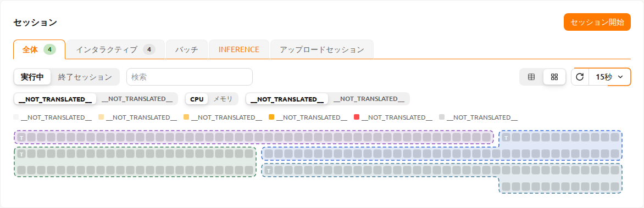Toggle resource view to CPU
The image size is (644, 208).
tap(197, 99)
